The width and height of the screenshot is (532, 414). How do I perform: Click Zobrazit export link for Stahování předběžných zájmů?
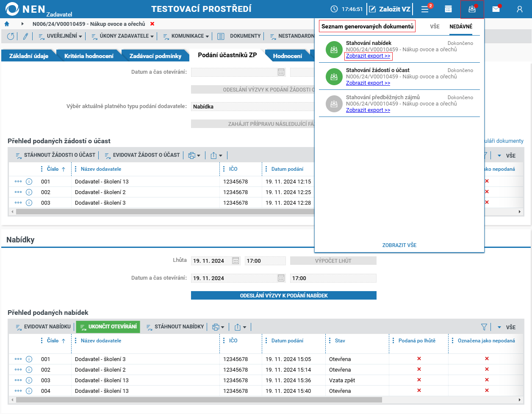pos(368,110)
